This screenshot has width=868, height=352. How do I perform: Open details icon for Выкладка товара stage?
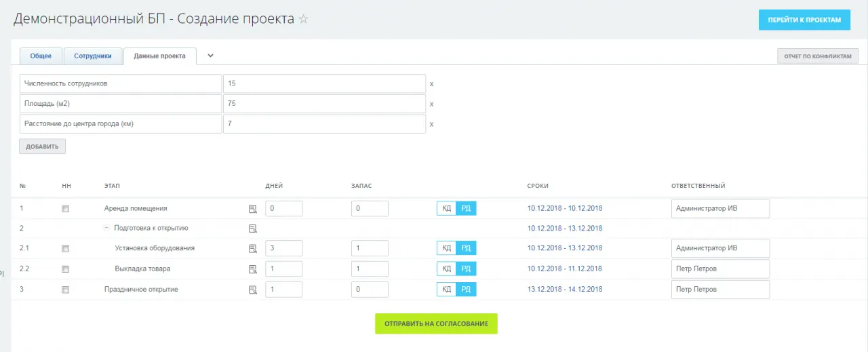(253, 269)
